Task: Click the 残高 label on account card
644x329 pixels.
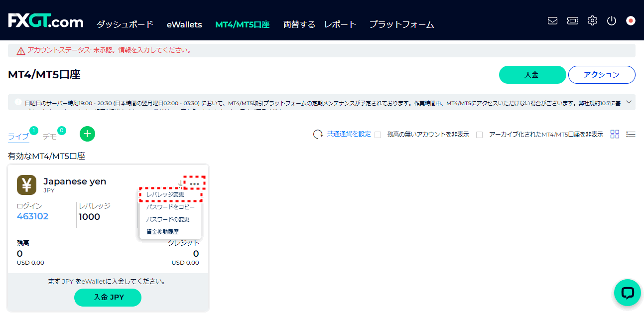Action: click(23, 243)
